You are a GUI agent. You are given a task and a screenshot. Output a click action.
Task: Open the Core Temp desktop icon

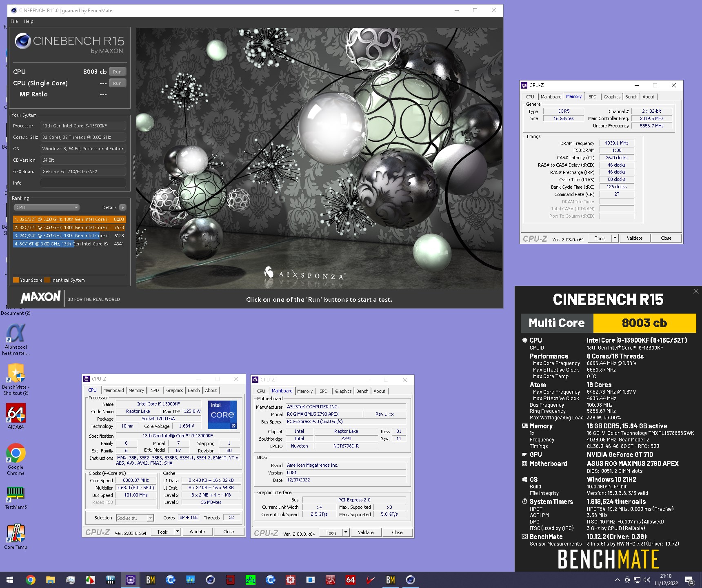(x=16, y=537)
